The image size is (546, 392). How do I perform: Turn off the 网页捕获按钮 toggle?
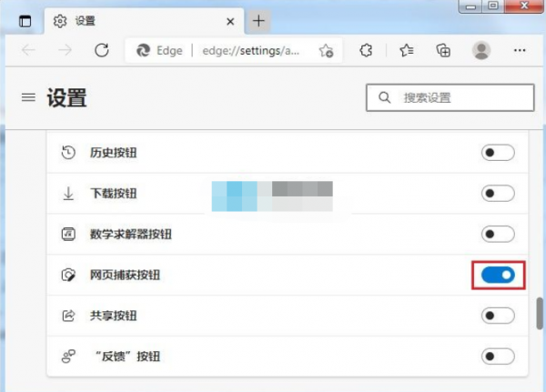tap(498, 275)
